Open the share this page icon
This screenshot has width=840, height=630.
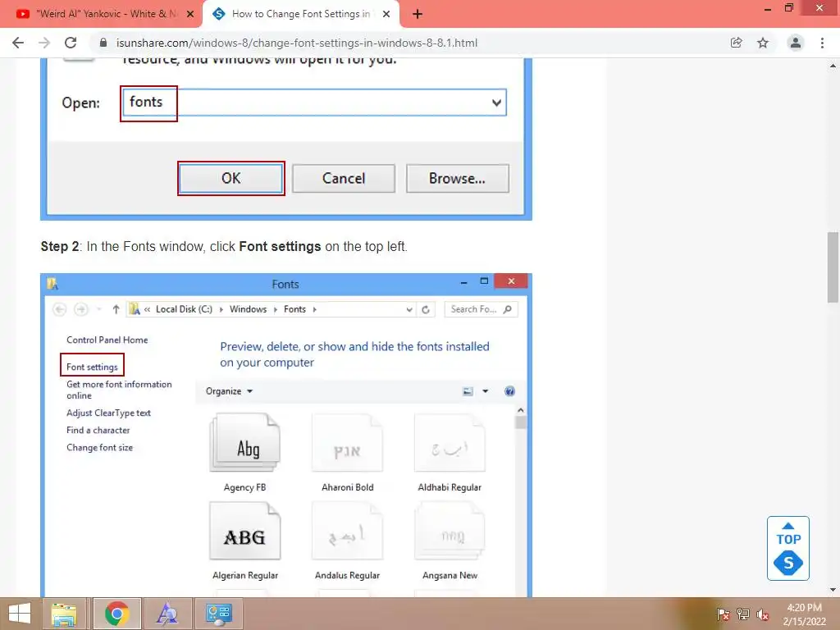[x=736, y=43]
